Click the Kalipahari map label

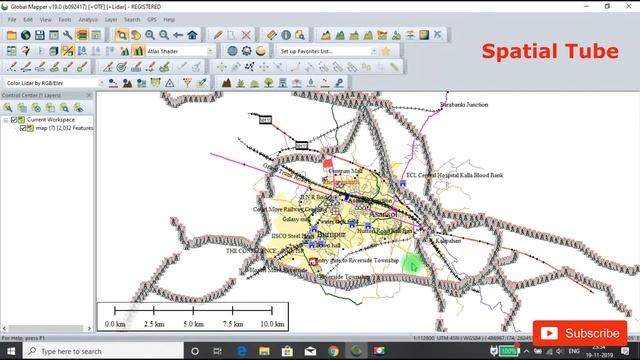coord(448,241)
